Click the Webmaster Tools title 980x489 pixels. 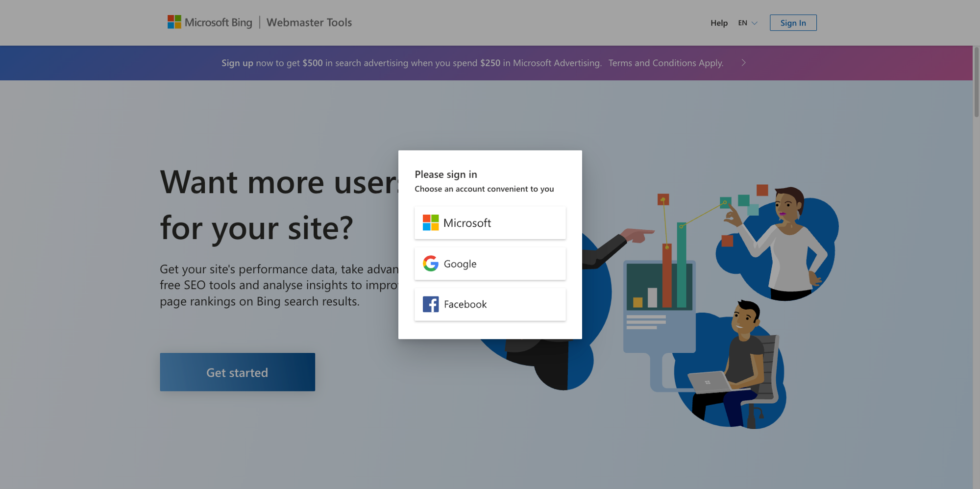[309, 23]
